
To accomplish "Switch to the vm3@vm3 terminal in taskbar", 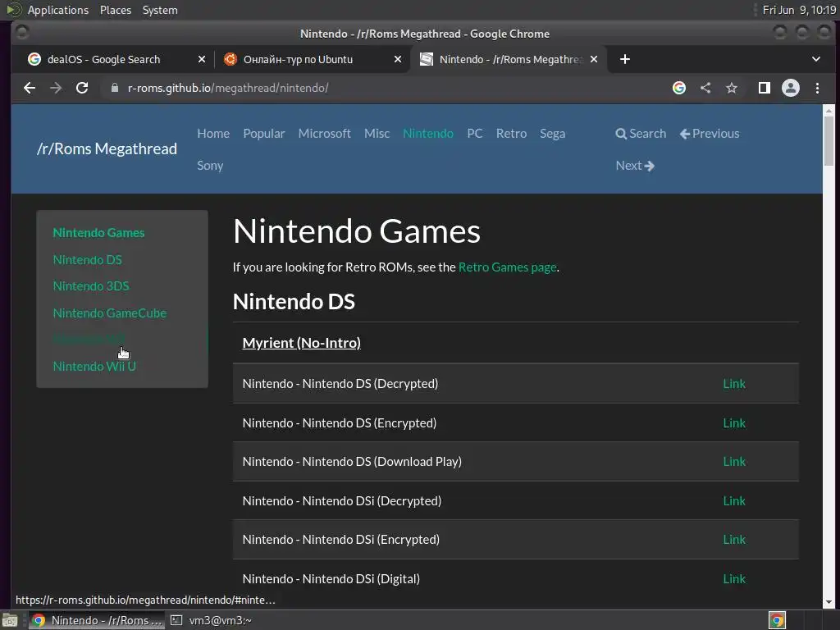I will tap(212, 620).
